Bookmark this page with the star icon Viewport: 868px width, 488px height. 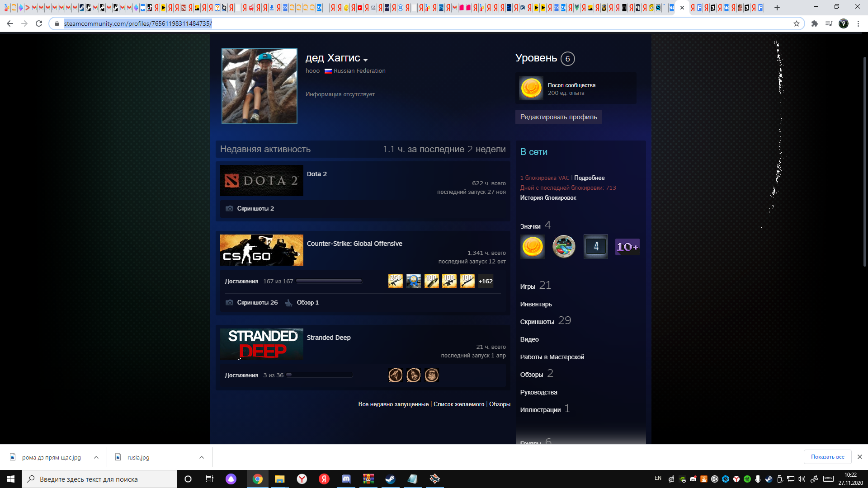pyautogui.click(x=796, y=23)
